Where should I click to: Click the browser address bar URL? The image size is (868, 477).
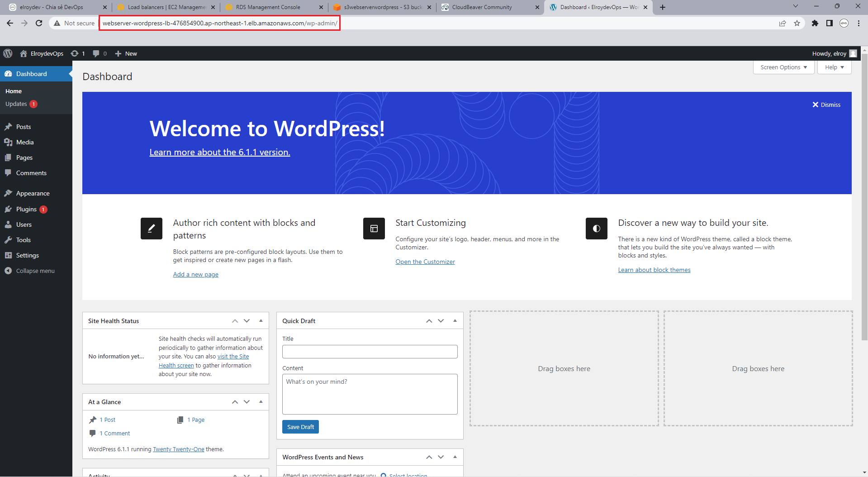click(x=220, y=23)
